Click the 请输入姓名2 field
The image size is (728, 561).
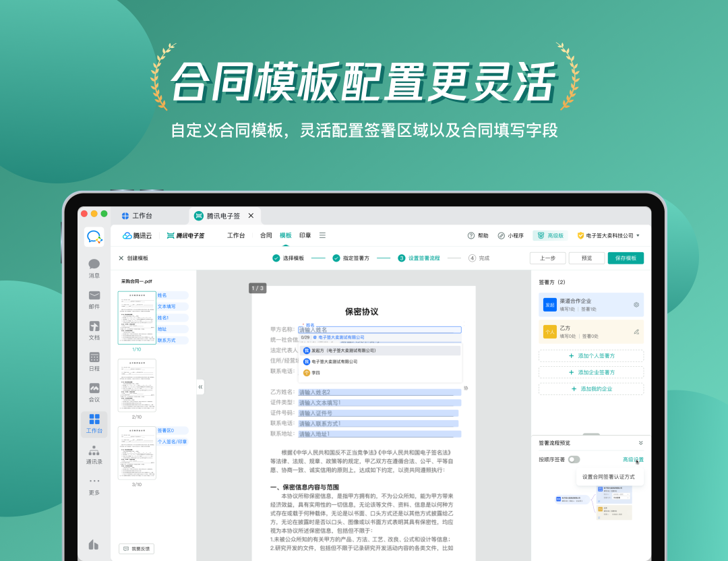click(380, 392)
